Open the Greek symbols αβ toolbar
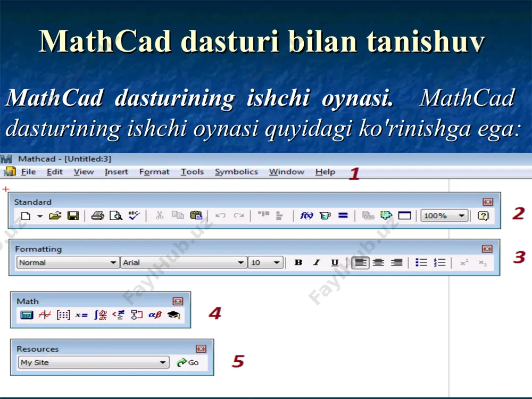Viewport: 532px width, 399px height. tap(155, 315)
